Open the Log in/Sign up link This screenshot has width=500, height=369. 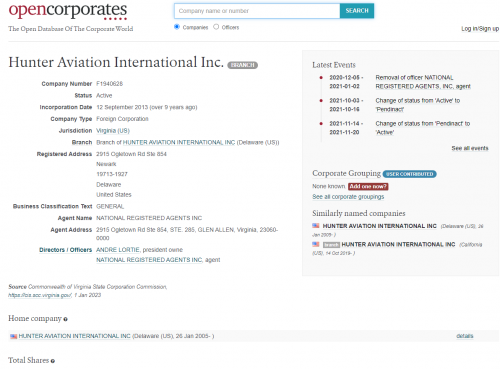480,29
